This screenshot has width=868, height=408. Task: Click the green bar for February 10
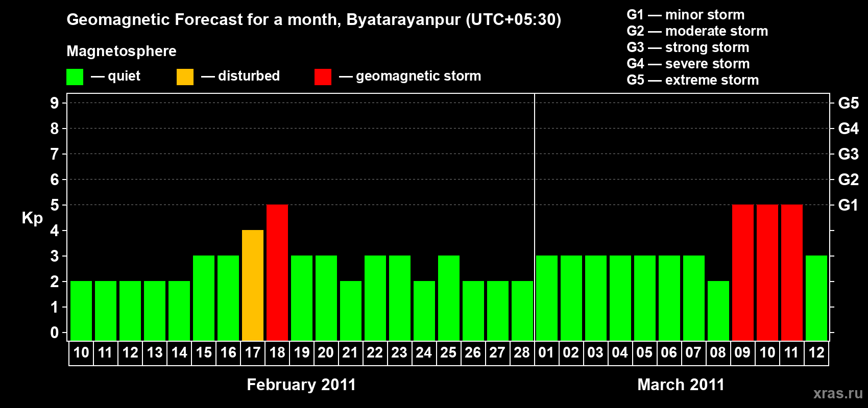pyautogui.click(x=81, y=311)
